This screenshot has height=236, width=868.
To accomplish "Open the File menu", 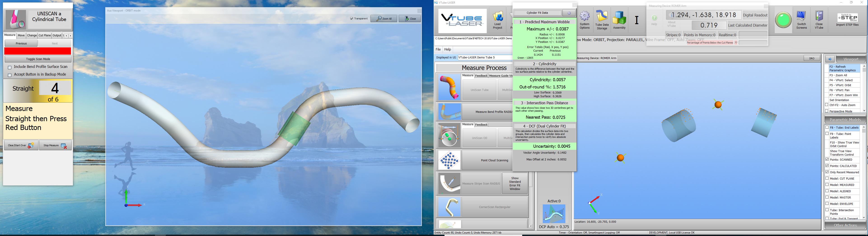I will (x=438, y=49).
